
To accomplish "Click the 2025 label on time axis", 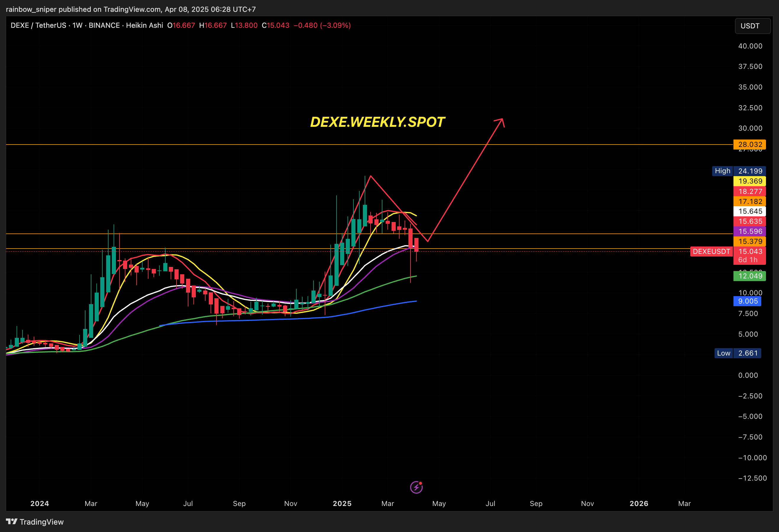I will coord(342,504).
